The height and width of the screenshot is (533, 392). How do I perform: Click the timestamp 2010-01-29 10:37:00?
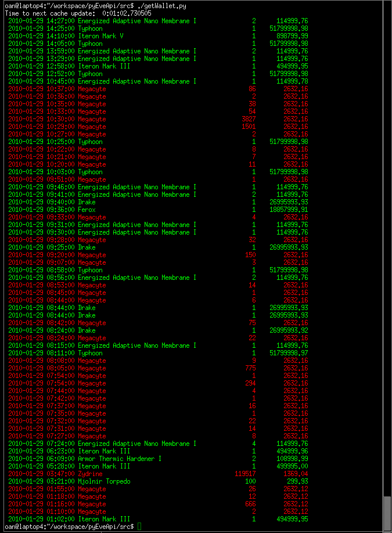tap(41, 89)
